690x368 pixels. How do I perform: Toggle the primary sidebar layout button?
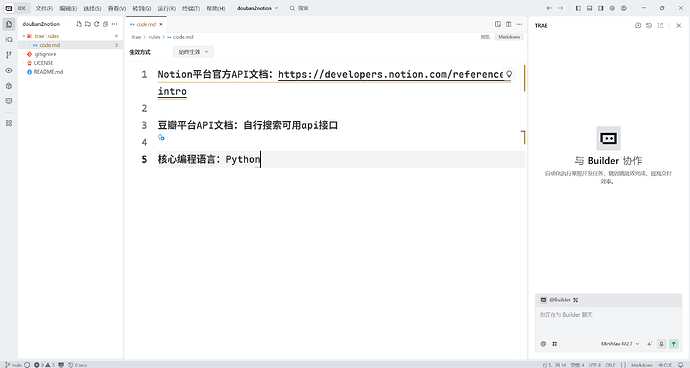578,8
